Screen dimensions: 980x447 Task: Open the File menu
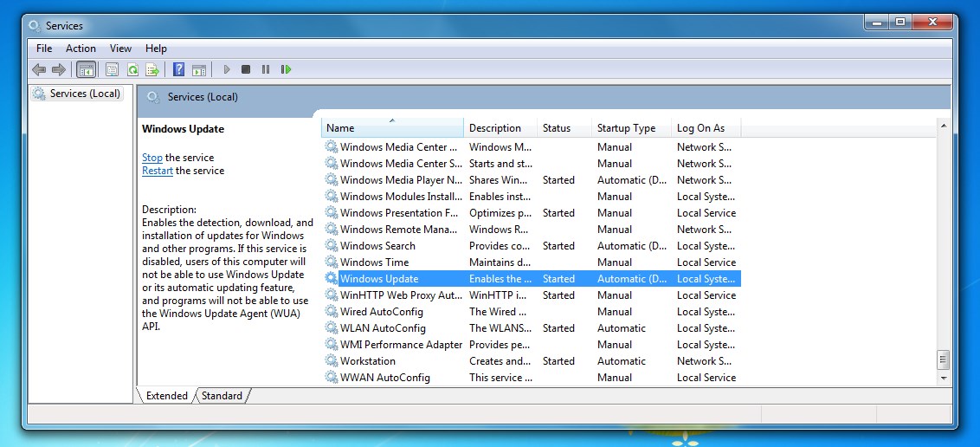(44, 49)
